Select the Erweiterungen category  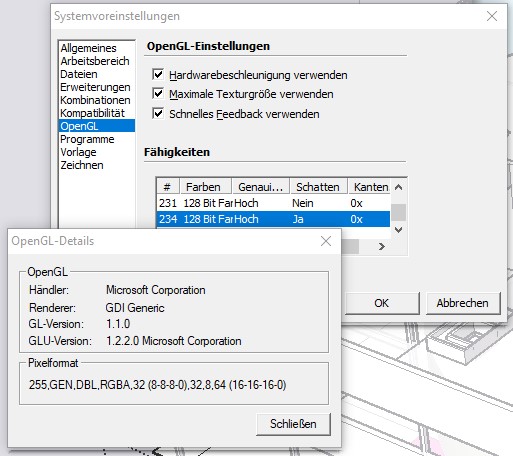95,87
